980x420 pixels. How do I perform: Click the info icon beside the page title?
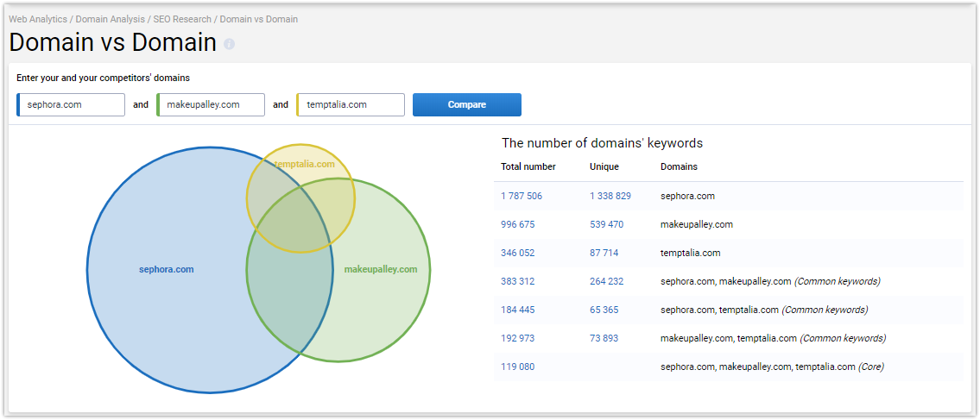230,44
